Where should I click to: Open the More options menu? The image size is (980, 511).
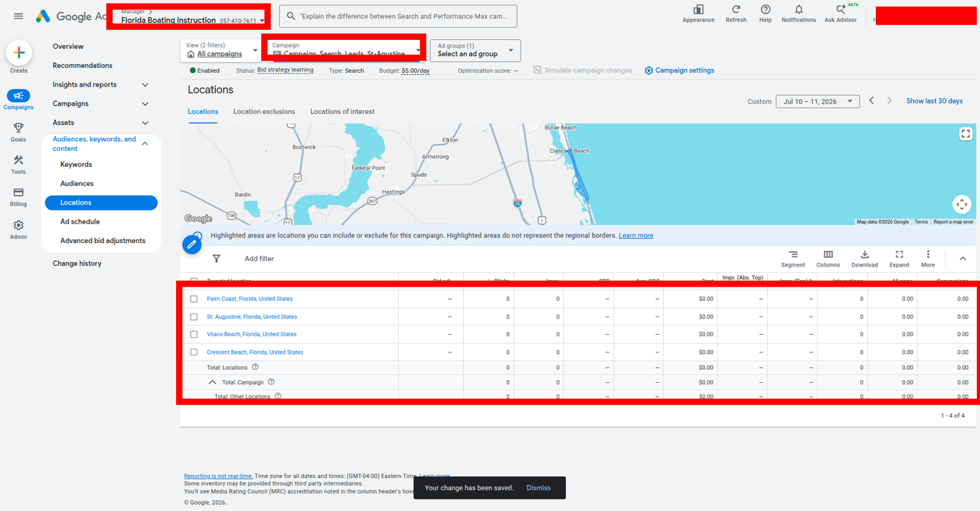928,259
